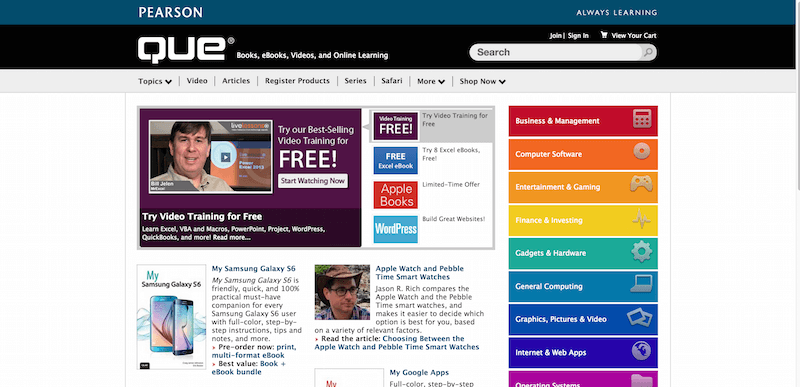Image resolution: width=800 pixels, height=387 pixels.
Task: Open the Graphics, Pictures & Video category
Action: point(583,319)
